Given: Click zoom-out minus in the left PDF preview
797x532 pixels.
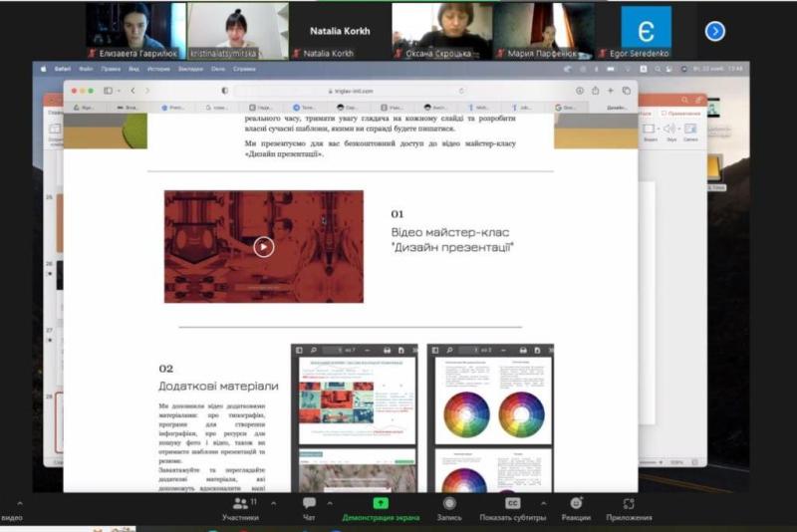Looking at the screenshot, I should tap(367, 350).
